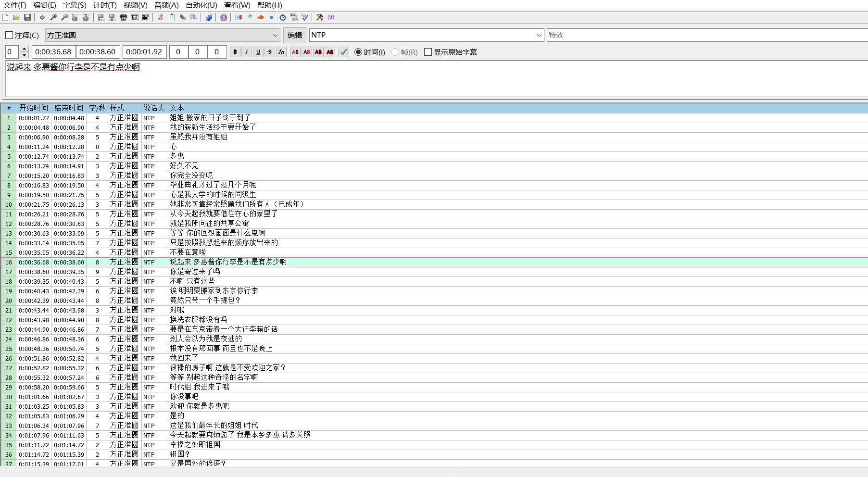Open the 计时(T) menu

click(105, 5)
